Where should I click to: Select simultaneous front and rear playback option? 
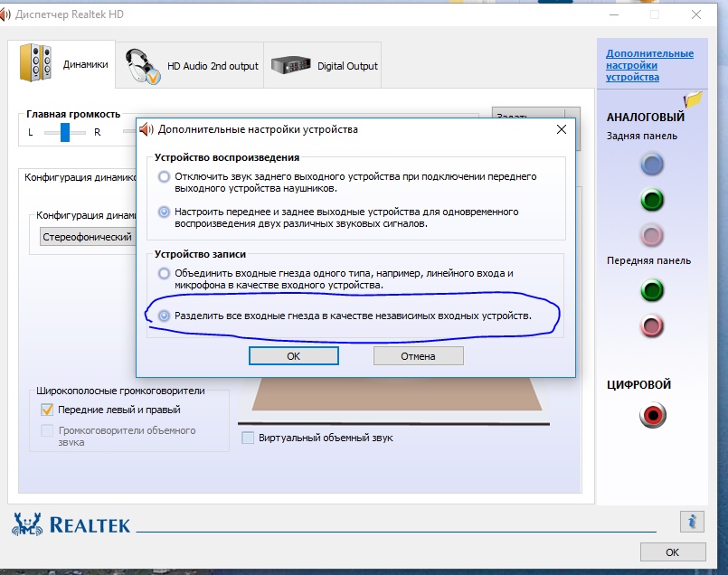point(164,212)
